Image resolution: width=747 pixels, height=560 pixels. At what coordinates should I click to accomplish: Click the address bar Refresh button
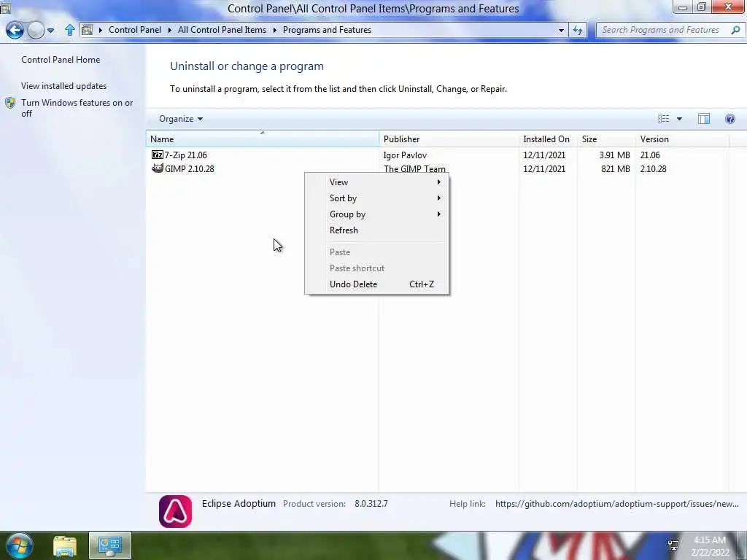click(x=578, y=30)
